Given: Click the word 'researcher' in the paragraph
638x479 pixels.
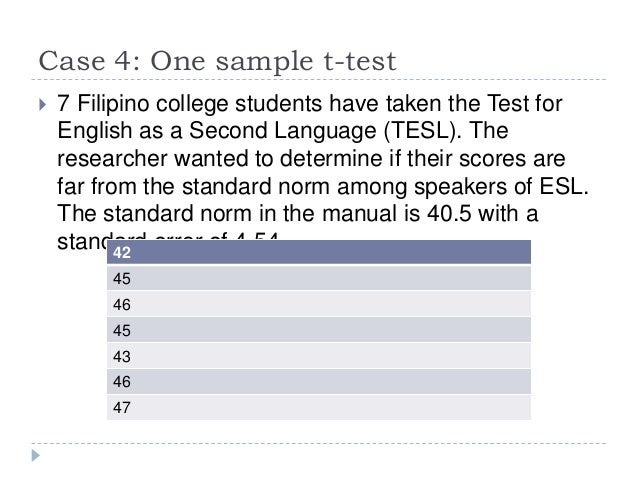Looking at the screenshot, I should click(x=112, y=159).
